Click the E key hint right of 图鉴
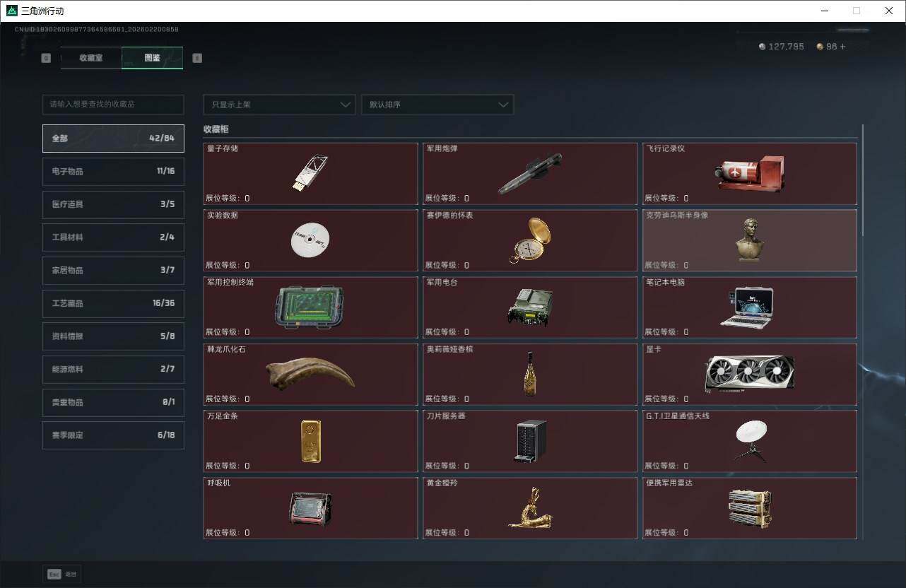 197,58
